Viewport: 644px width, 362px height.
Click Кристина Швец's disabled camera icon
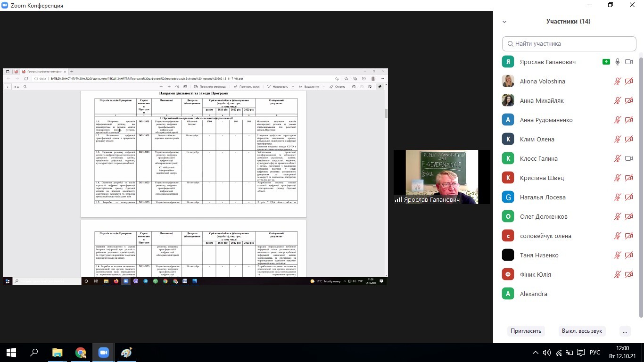point(629,178)
